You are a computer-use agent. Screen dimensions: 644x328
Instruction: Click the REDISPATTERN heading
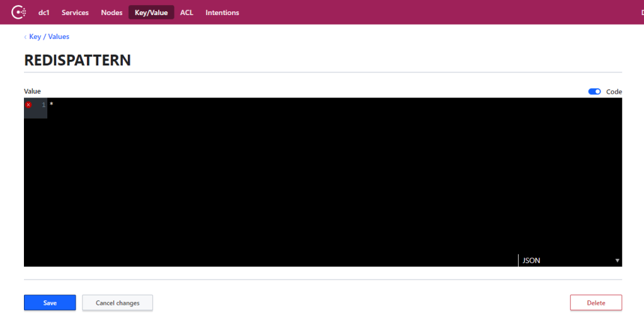pos(78,60)
